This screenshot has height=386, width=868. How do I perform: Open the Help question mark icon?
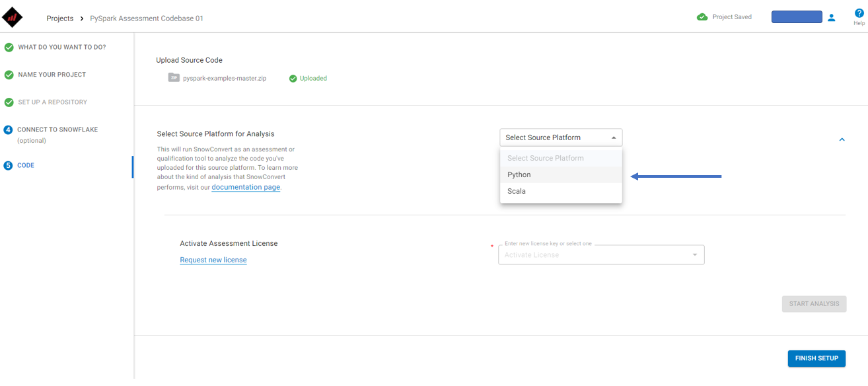(859, 13)
